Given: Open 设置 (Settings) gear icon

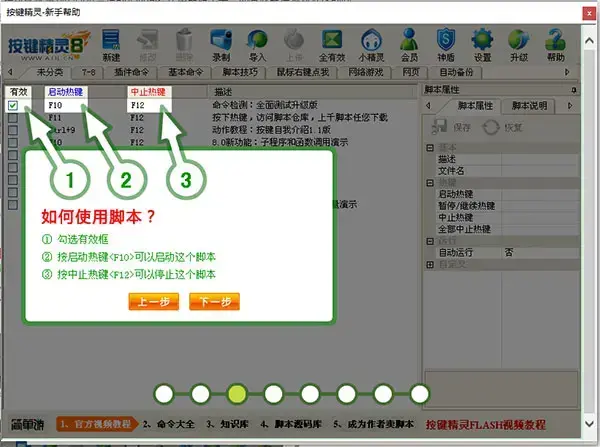Looking at the screenshot, I should [482, 45].
